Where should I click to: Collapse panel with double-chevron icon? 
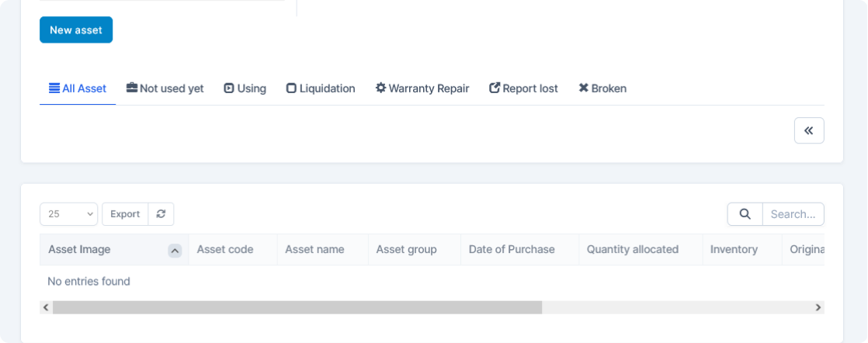(x=808, y=130)
